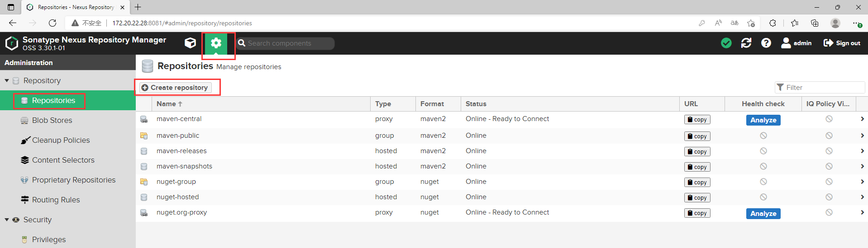Click the Health check column header

(763, 104)
